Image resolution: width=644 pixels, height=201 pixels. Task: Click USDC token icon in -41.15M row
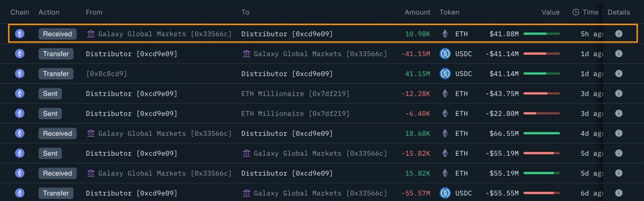pos(445,54)
